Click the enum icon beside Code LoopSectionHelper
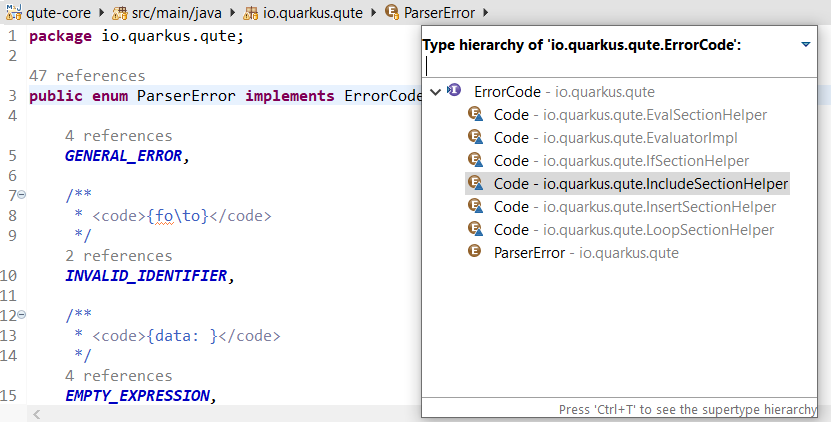The image size is (831, 422). point(475,229)
